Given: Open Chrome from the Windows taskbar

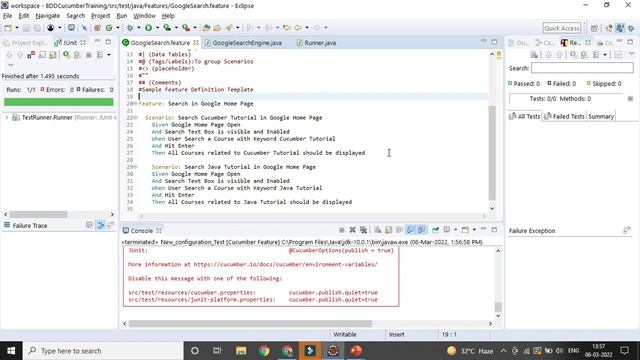Looking at the screenshot, I should coord(264,351).
